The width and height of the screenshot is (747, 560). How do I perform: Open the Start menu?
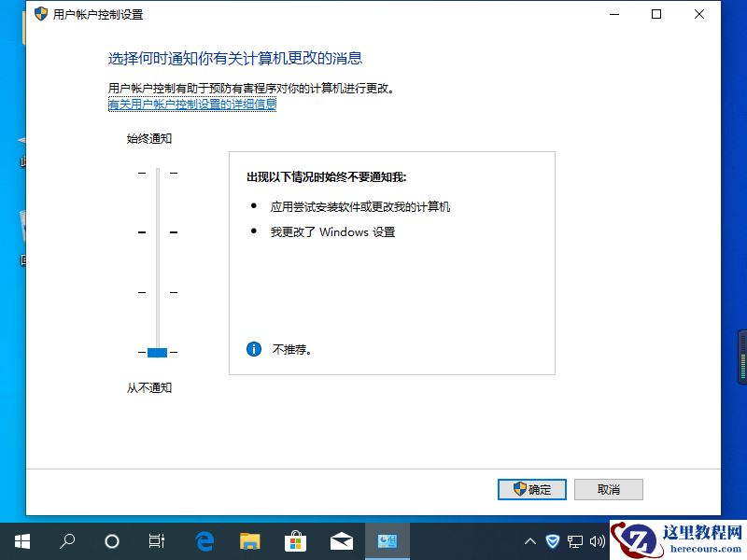(21, 541)
